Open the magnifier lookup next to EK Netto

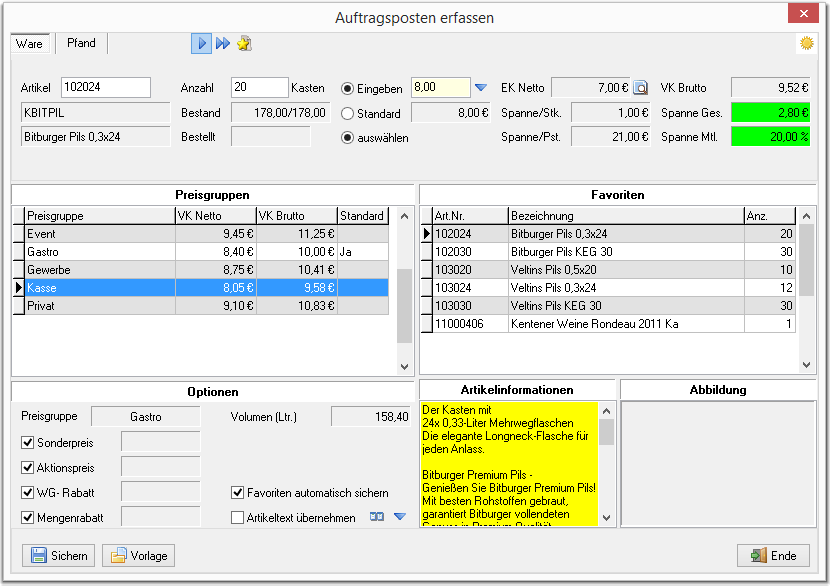640,87
